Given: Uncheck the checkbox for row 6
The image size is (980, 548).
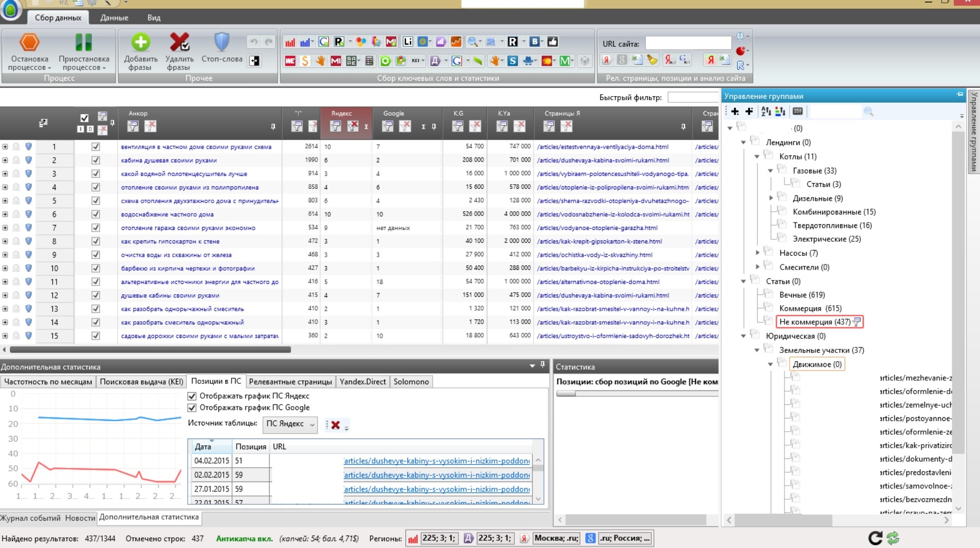Looking at the screenshot, I should (96, 214).
